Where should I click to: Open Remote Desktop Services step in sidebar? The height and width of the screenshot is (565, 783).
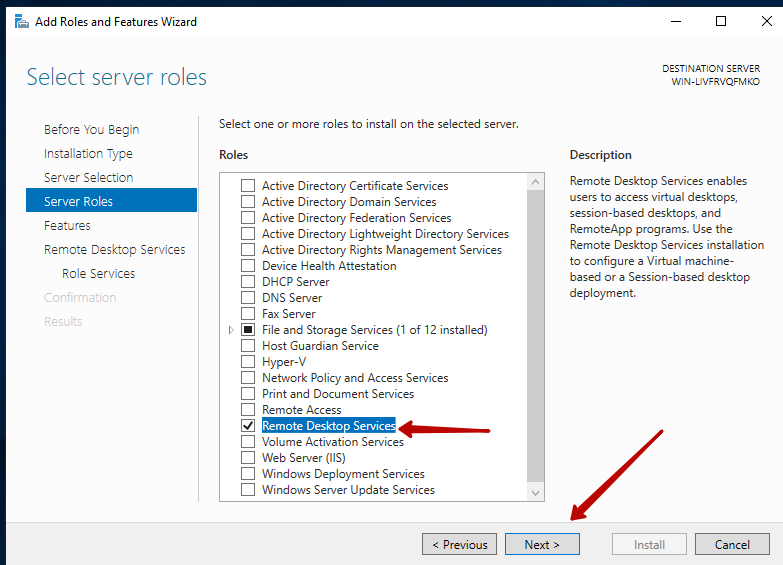click(x=114, y=249)
